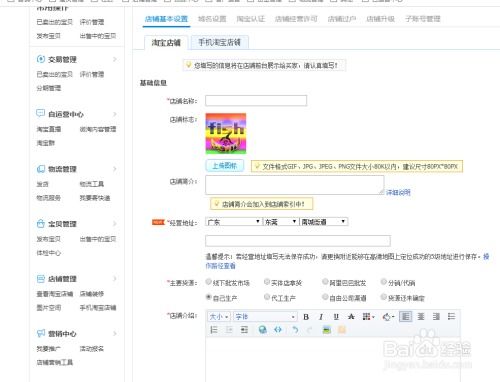Click the 店铺名称 input field

tap(256, 101)
